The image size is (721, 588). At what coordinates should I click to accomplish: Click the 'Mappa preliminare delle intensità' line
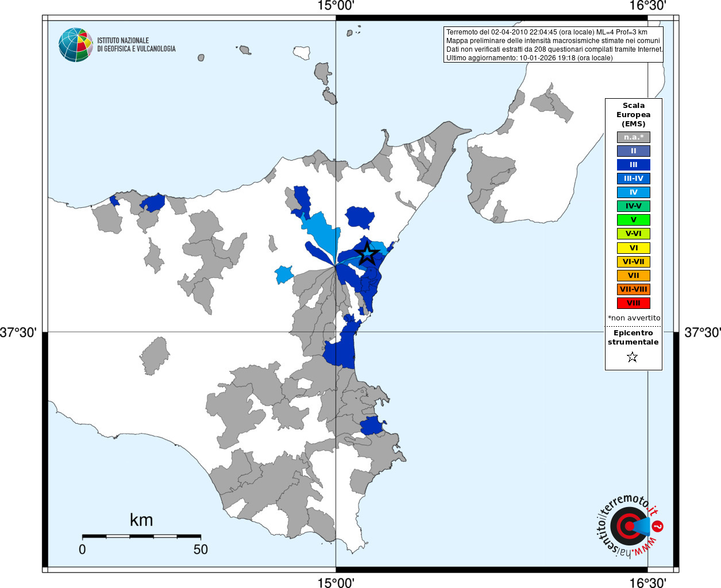coord(553,41)
